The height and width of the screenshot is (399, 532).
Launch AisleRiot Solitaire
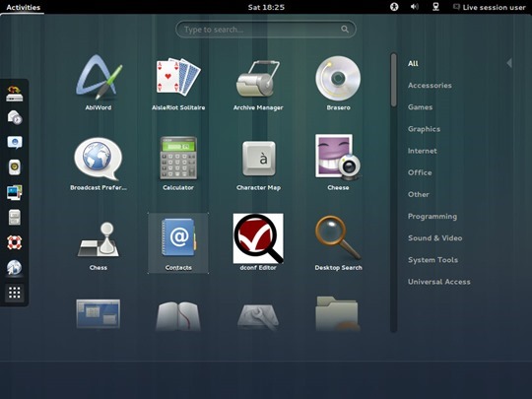(178, 83)
